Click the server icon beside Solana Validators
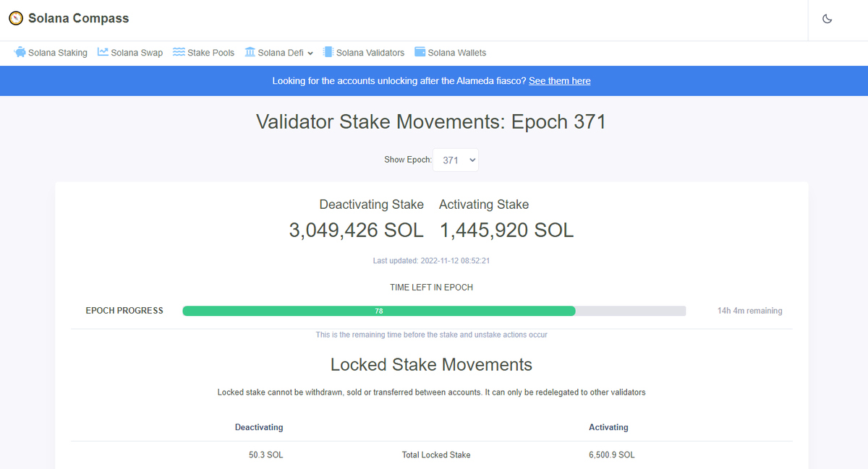Screen dimensions: 868x469 (x=328, y=52)
